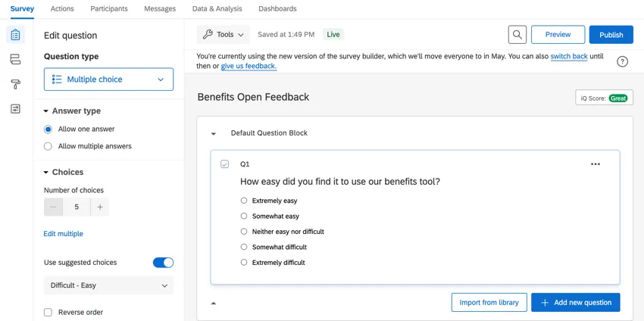
Task: Select the Extremely easy answer choice
Action: [244, 201]
